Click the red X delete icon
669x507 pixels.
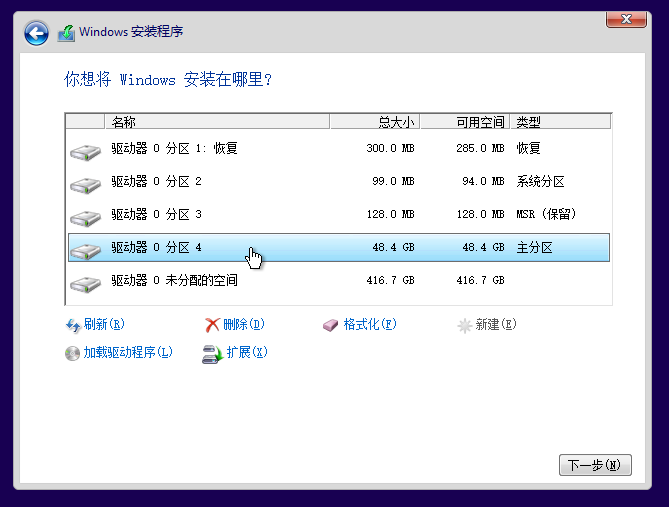pyautogui.click(x=212, y=325)
